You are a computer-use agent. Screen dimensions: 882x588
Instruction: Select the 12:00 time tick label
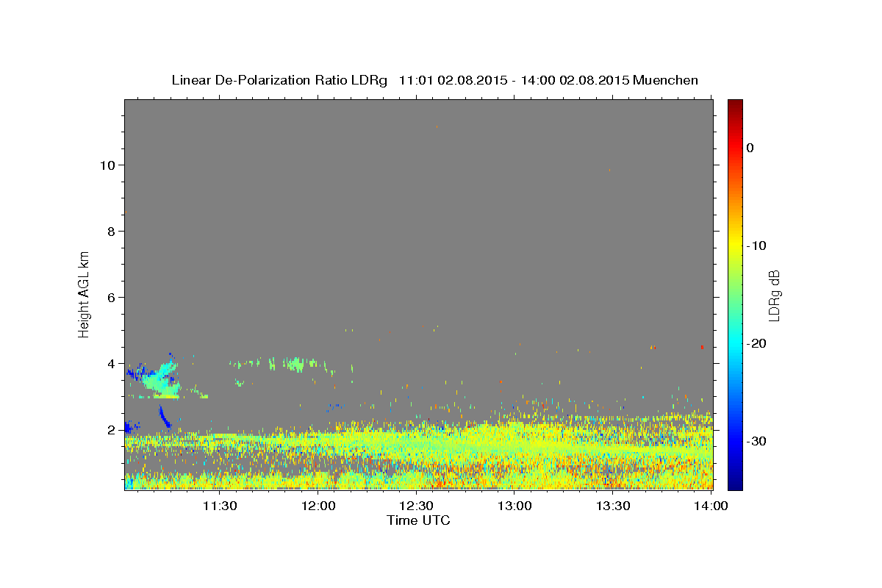[x=318, y=506]
